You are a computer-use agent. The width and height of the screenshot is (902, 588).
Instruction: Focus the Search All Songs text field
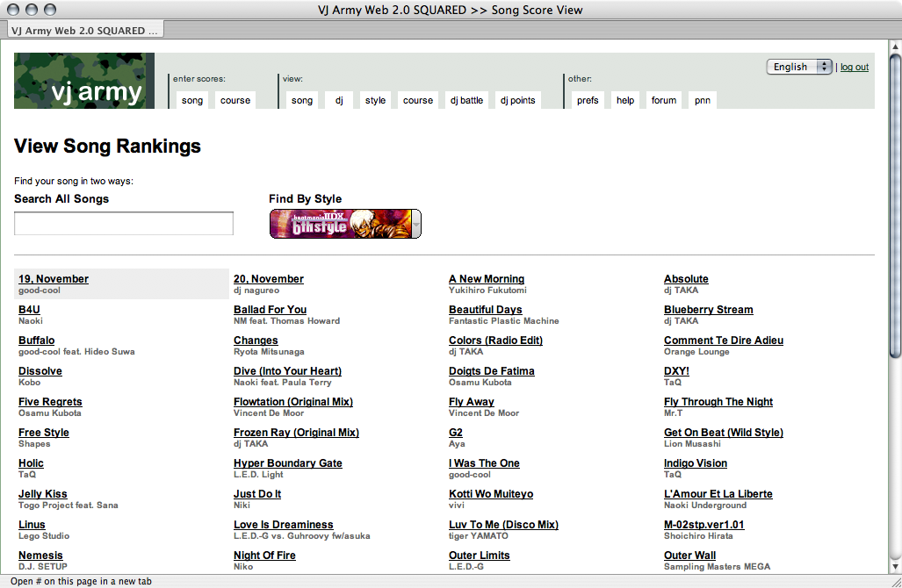124,224
